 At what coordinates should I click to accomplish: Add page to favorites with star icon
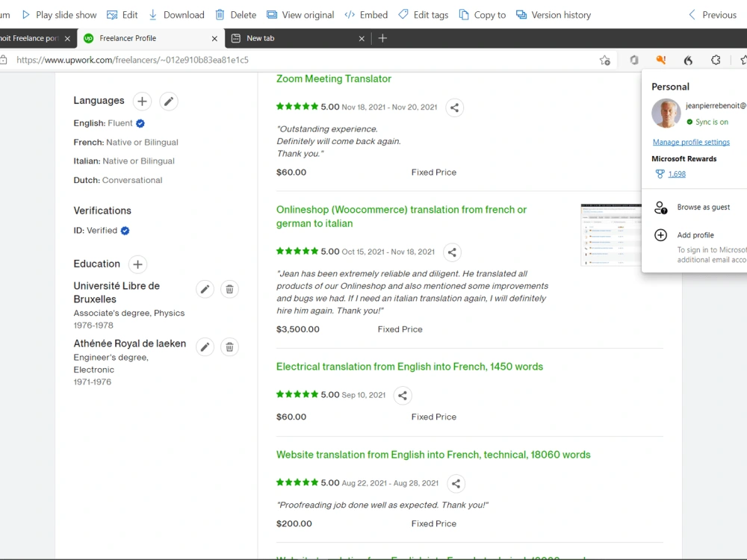point(605,60)
